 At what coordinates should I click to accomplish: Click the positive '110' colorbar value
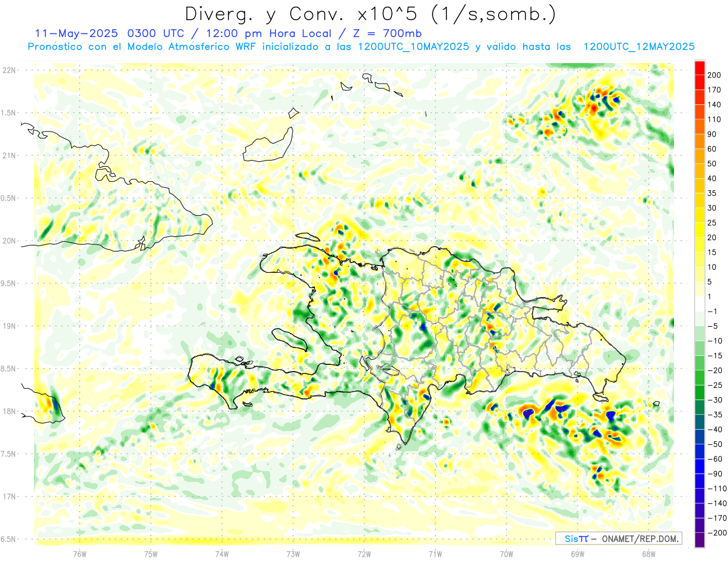point(715,119)
